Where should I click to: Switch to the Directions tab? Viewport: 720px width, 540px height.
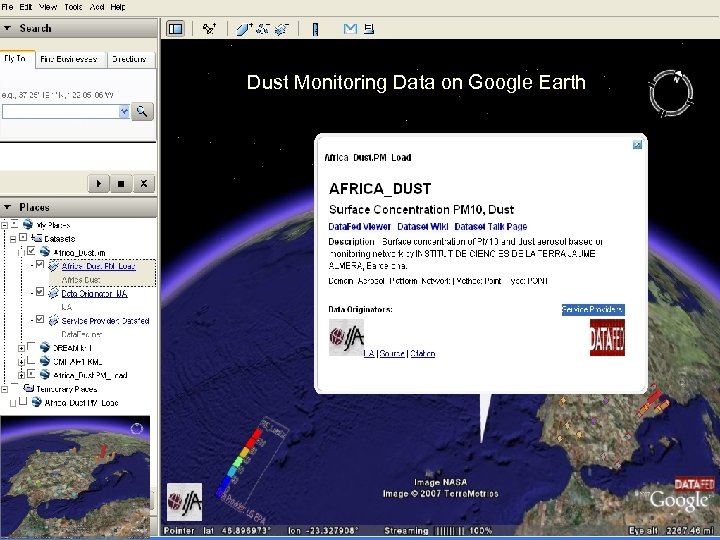point(130,59)
